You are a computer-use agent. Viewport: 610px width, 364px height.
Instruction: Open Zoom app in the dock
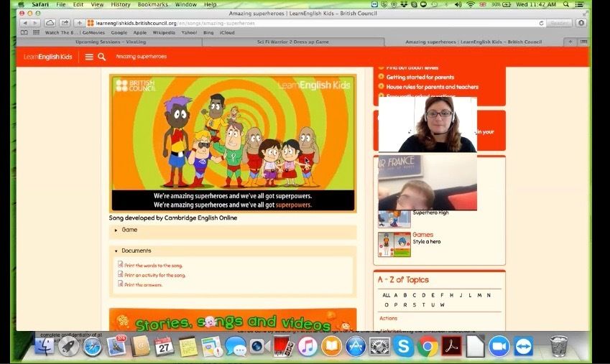pyautogui.click(x=499, y=346)
